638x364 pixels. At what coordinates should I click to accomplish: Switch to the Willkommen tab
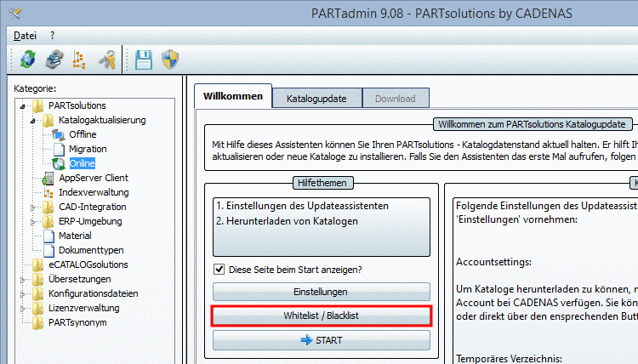coord(233,96)
